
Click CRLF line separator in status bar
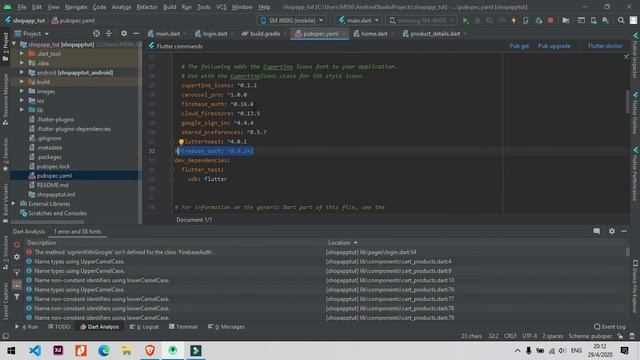[x=510, y=336]
